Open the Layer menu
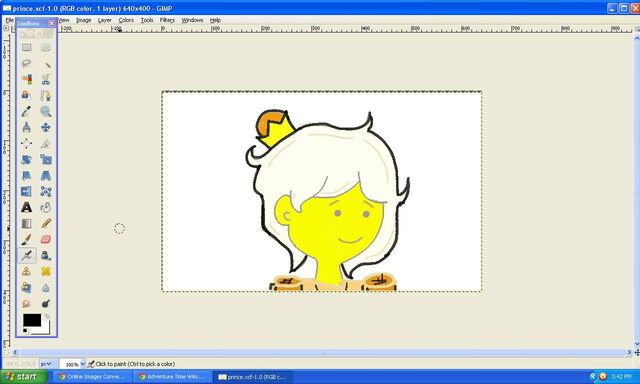This screenshot has width=640, height=384. [x=104, y=20]
